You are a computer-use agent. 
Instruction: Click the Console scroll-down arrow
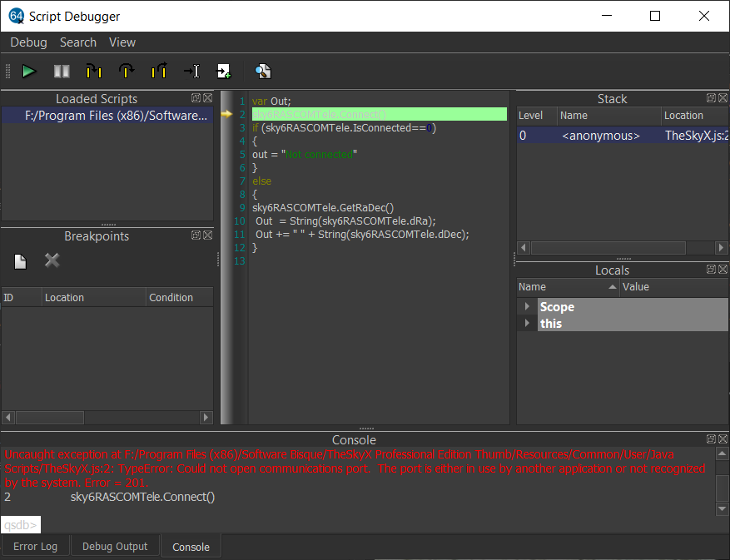click(722, 508)
